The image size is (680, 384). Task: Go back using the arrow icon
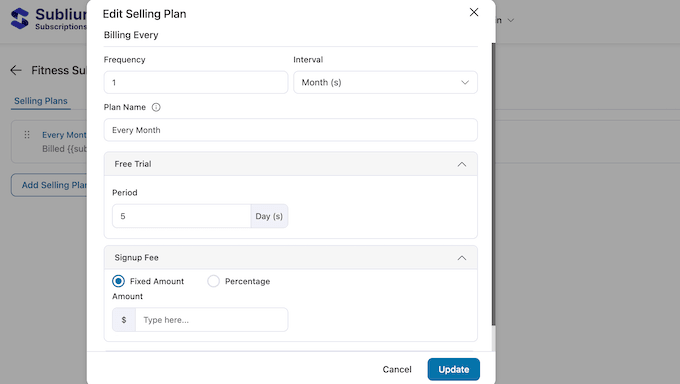click(x=16, y=70)
